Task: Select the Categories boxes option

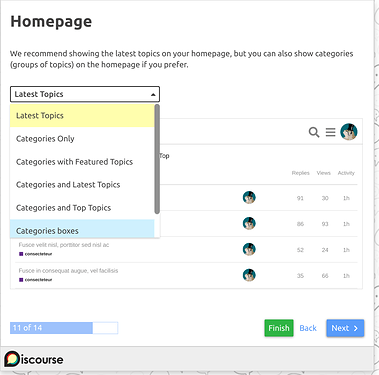Action: click(82, 229)
